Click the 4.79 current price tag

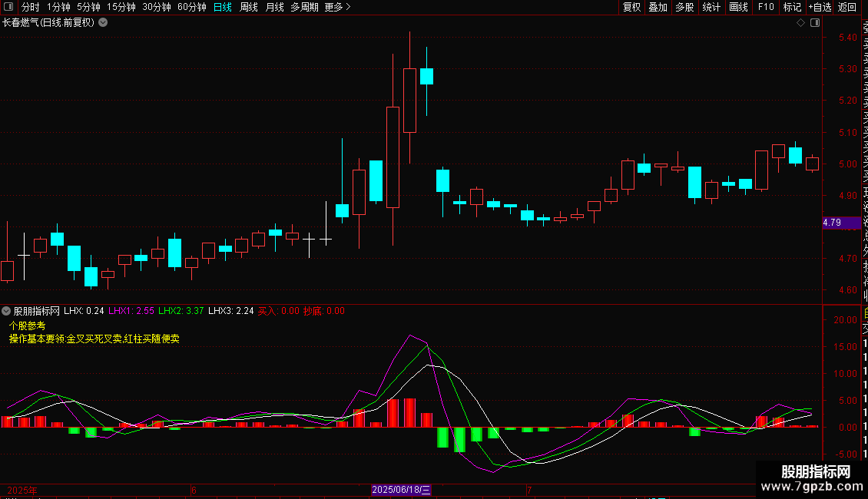pos(841,223)
